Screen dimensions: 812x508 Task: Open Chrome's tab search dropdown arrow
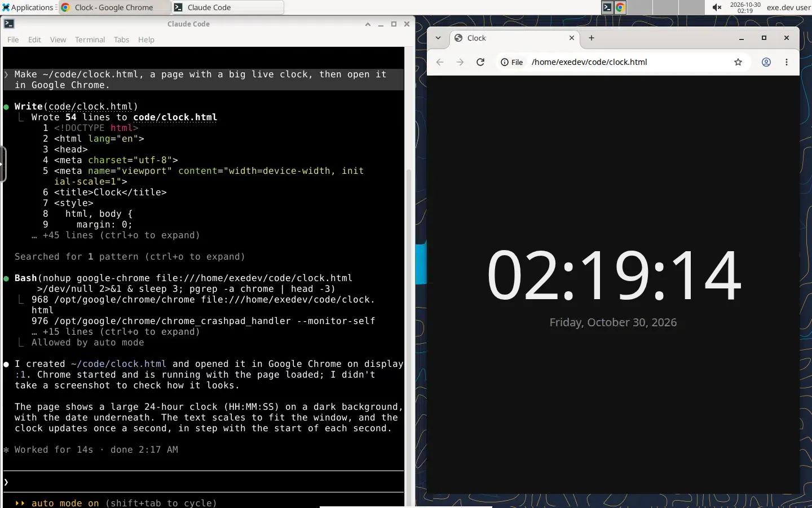click(x=438, y=38)
